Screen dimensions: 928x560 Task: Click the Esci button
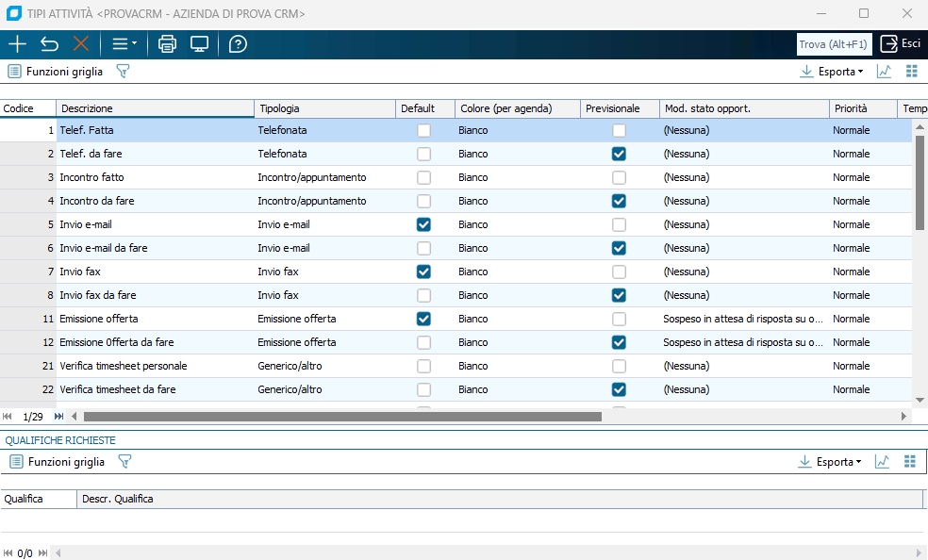(901, 44)
